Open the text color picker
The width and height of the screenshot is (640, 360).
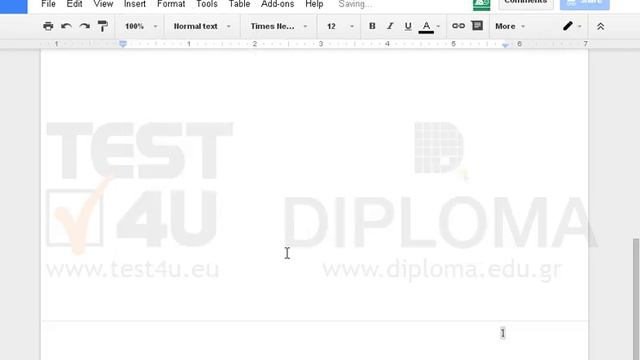[429, 27]
